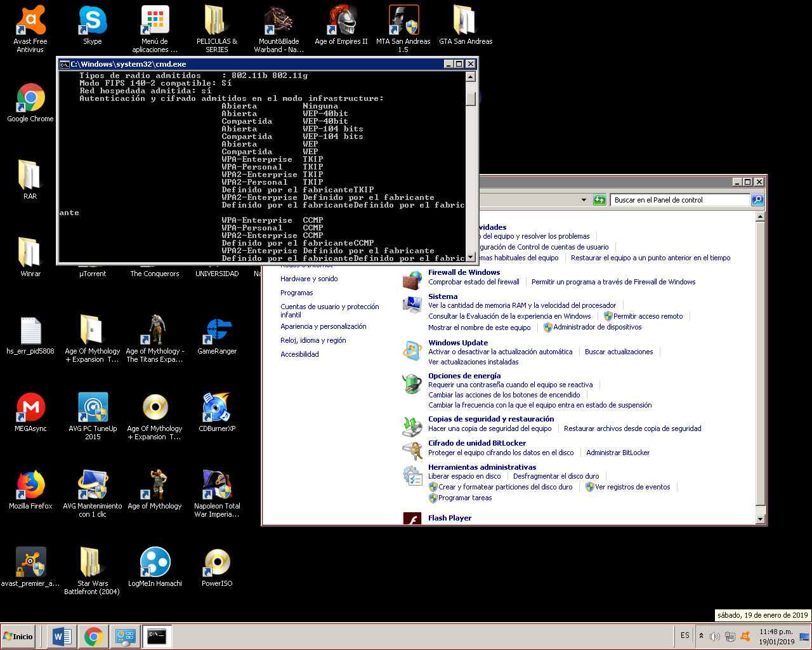Image resolution: width=812 pixels, height=650 pixels.
Task: Select Apariencia y personalización category
Action: coord(324,326)
